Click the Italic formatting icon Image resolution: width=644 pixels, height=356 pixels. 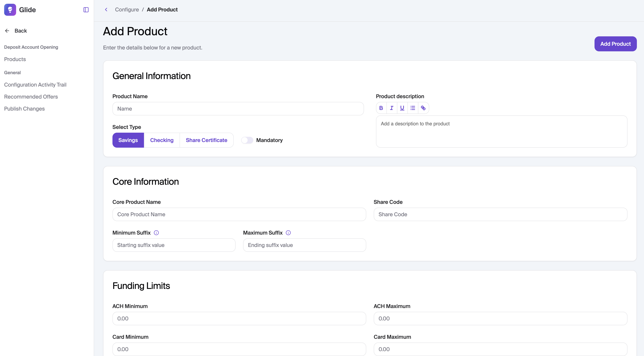(x=392, y=108)
